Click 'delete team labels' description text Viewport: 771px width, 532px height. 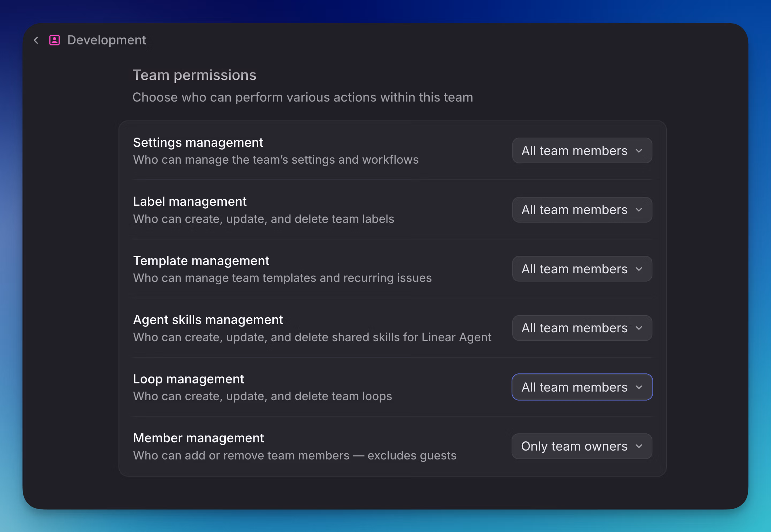click(344, 219)
